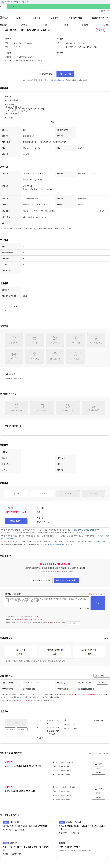110x868 pixels.
Task: Click info icon next to 취업알선기관 알선
Action: (x=62, y=650)
